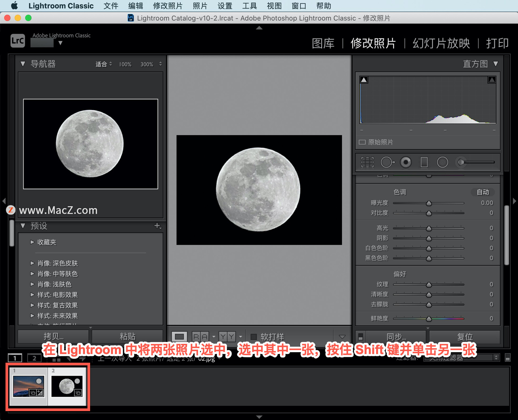The width and height of the screenshot is (518, 420).
Task: Click the 对比度 slider handle
Action: [x=429, y=213]
